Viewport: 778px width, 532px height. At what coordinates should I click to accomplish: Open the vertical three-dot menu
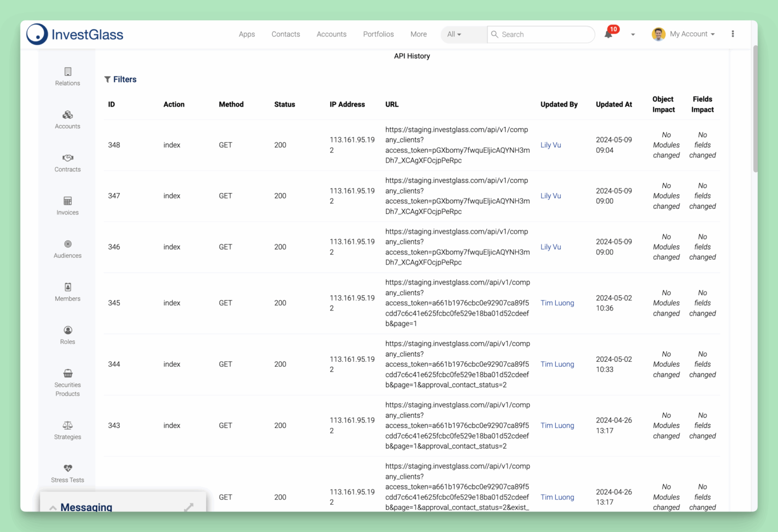pyautogui.click(x=733, y=34)
